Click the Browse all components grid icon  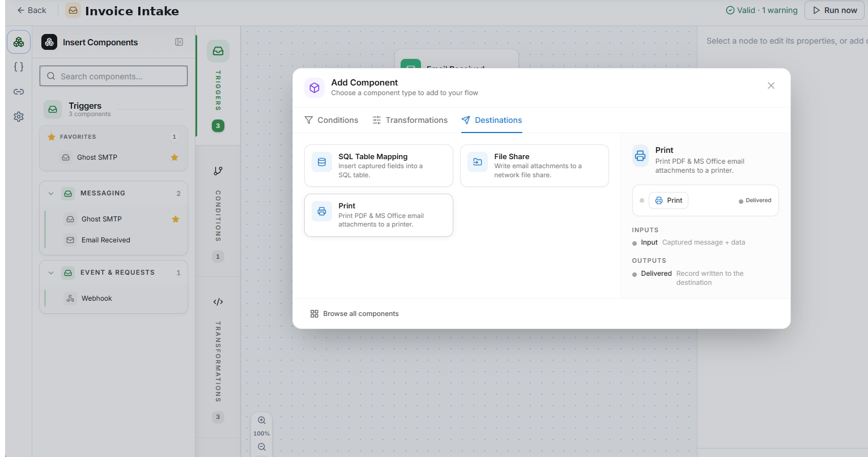click(x=314, y=314)
